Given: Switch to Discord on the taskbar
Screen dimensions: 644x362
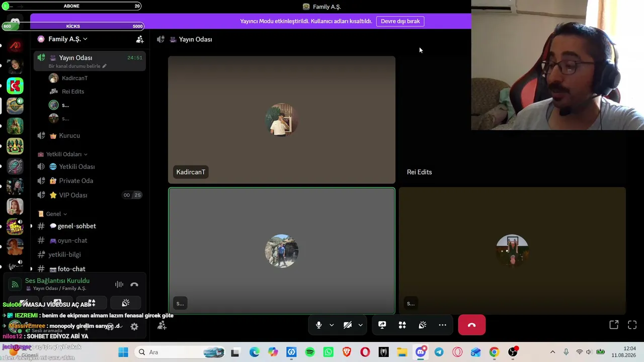Looking at the screenshot, I should [421, 352].
